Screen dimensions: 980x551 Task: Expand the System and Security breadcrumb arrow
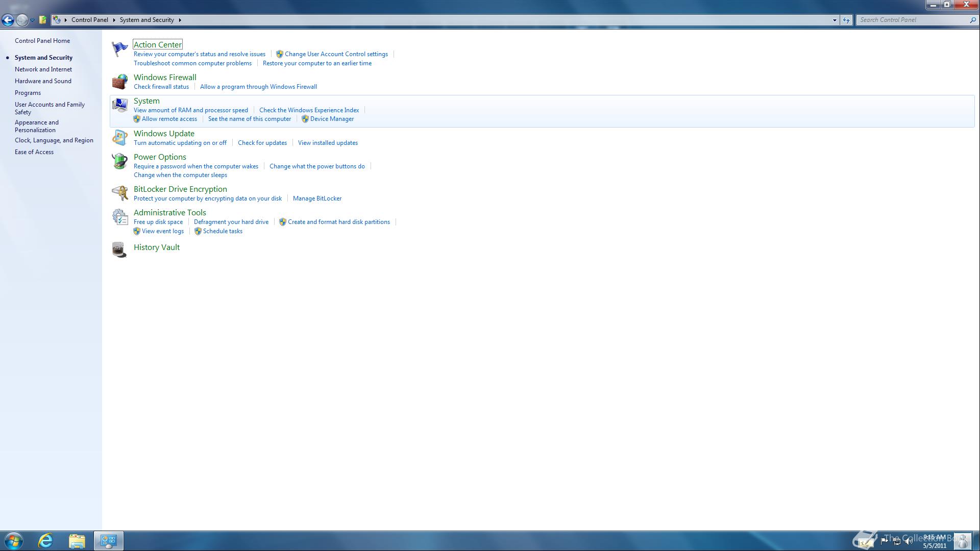tap(180, 20)
